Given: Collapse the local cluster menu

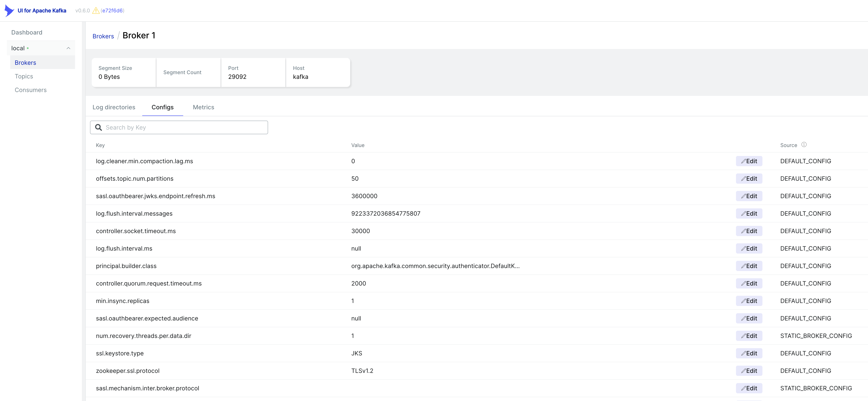Looking at the screenshot, I should coord(68,48).
